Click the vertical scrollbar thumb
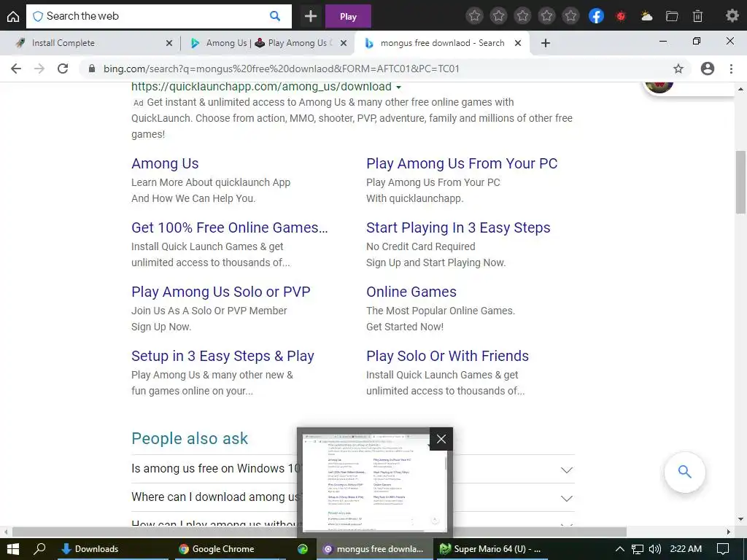747x560 pixels. [x=740, y=182]
